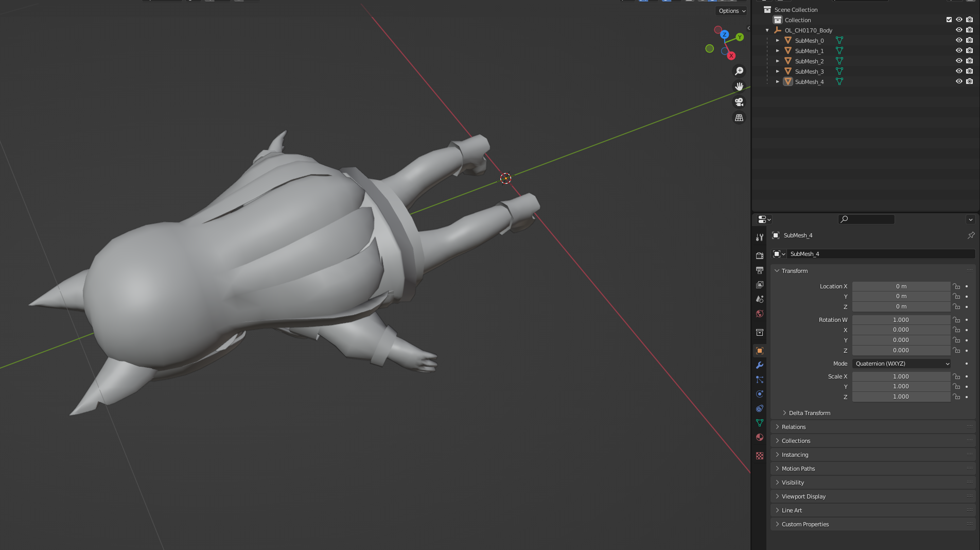Viewport: 980px width, 550px height.
Task: Open rotation Mode Quaternion dropdown
Action: click(x=902, y=364)
